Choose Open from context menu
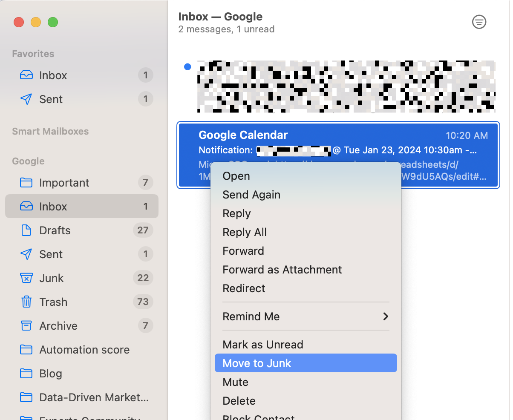 306,176
